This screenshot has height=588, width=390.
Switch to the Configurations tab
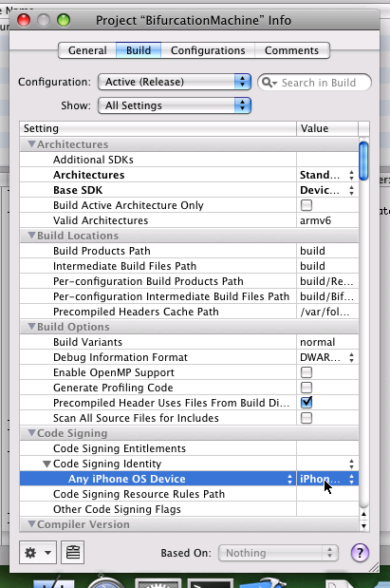(x=208, y=50)
